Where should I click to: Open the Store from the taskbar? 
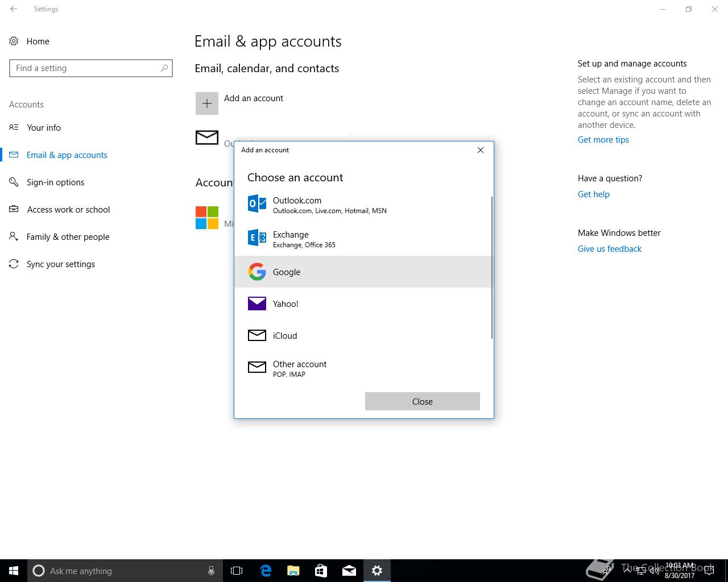(321, 571)
